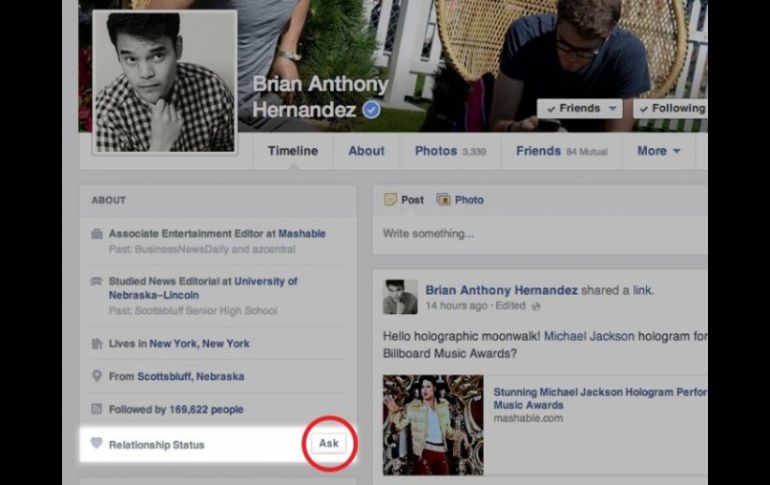Click the RSS followers icon in About
Screen dimensions: 770x485
pos(97,409)
